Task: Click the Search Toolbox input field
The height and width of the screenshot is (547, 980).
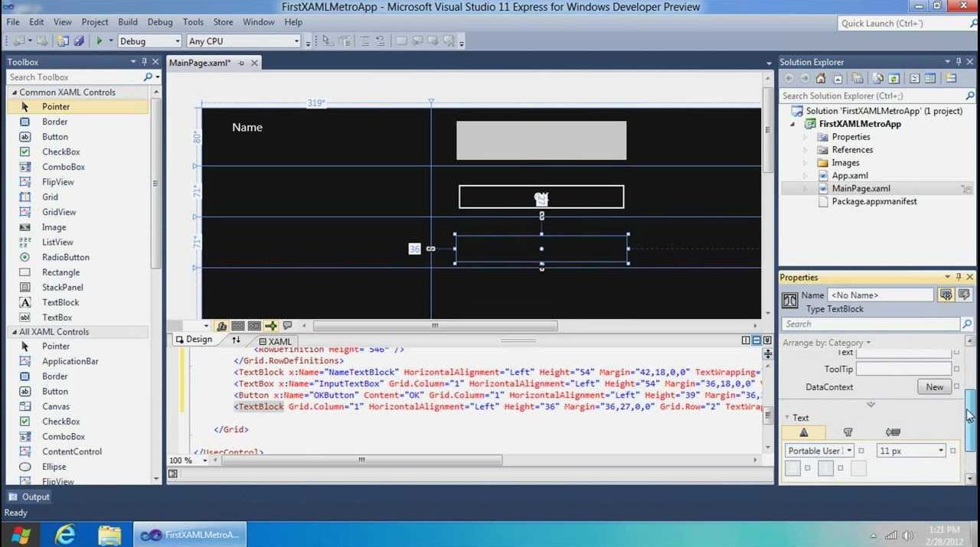Action: [73, 77]
